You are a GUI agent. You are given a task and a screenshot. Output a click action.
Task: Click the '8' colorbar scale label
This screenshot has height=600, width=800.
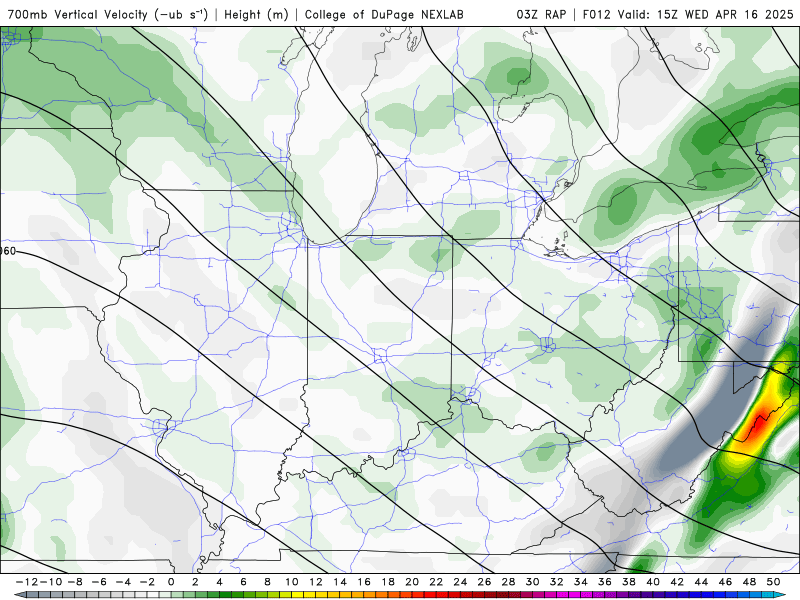(x=267, y=582)
